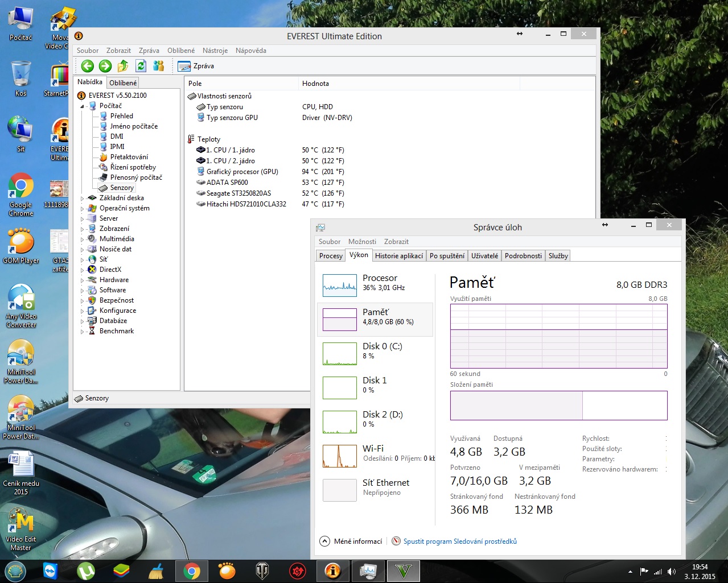Switch to the Oblíbené tab in EVEREST
The image size is (728, 583).
coord(123,83)
